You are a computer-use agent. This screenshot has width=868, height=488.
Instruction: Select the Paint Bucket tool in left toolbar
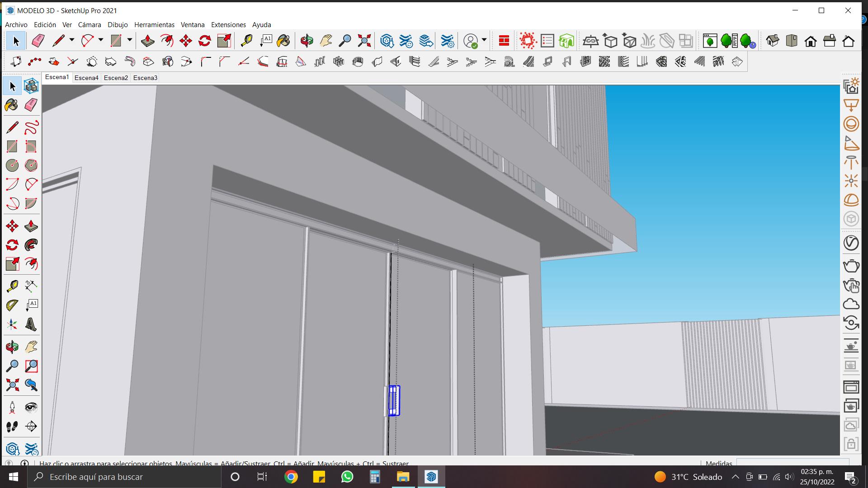(12, 105)
